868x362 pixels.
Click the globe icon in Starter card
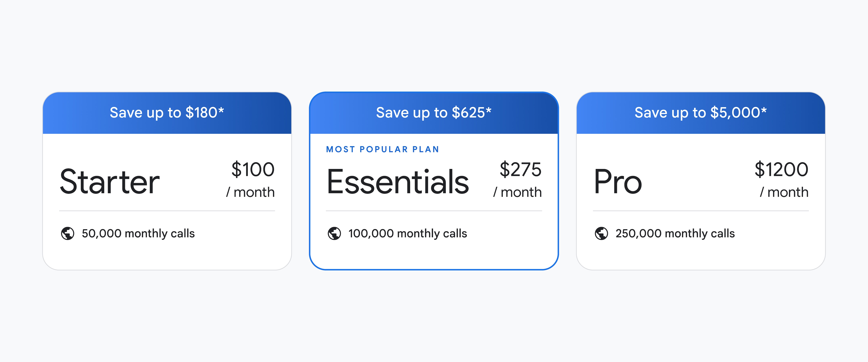tap(67, 233)
